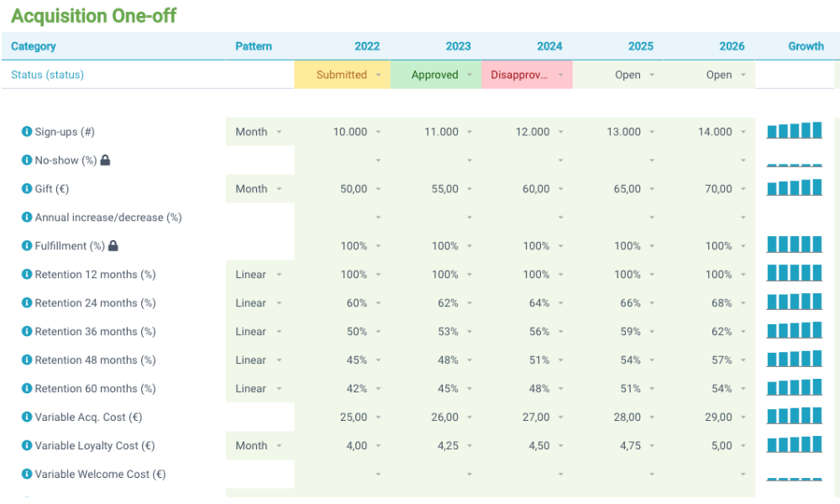Screen dimensions: 840x504
Task: Click the 2024 column header
Action: click(549, 46)
